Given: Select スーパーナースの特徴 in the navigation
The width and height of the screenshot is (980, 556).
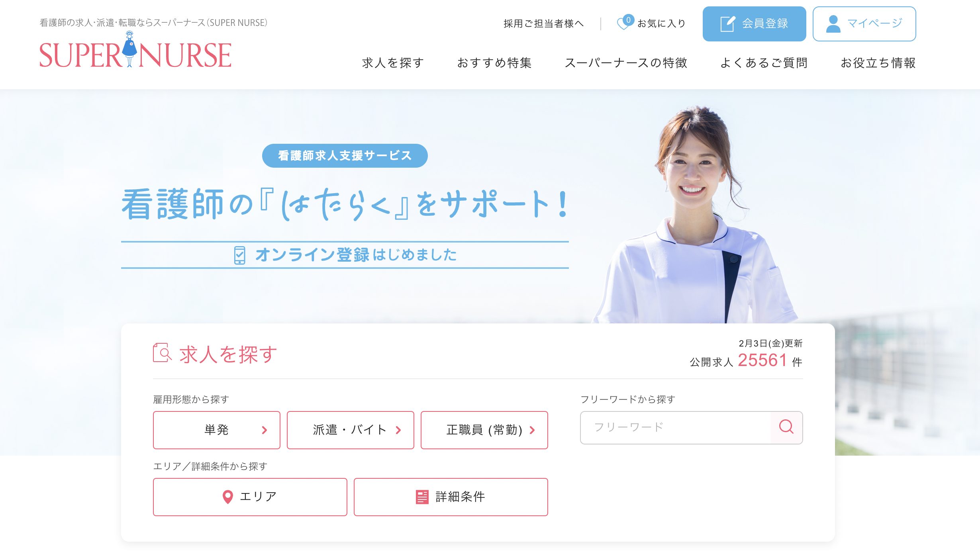Looking at the screenshot, I should (x=627, y=63).
